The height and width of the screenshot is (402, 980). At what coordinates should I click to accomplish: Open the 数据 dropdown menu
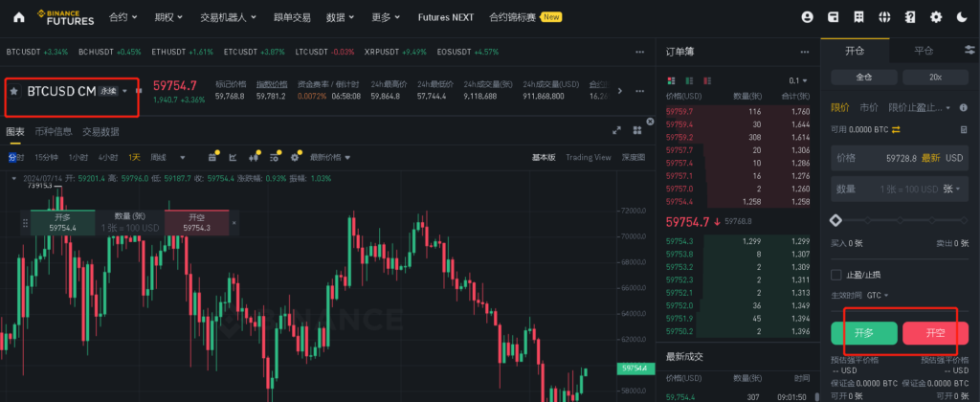(340, 17)
